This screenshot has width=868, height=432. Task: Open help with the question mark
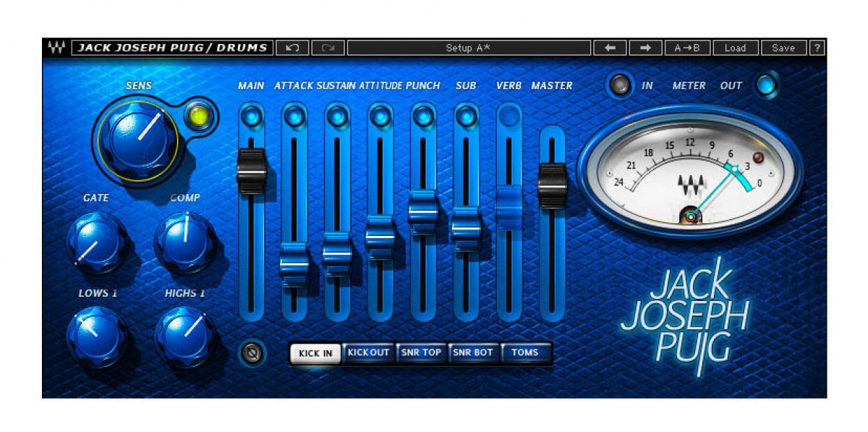(x=817, y=48)
